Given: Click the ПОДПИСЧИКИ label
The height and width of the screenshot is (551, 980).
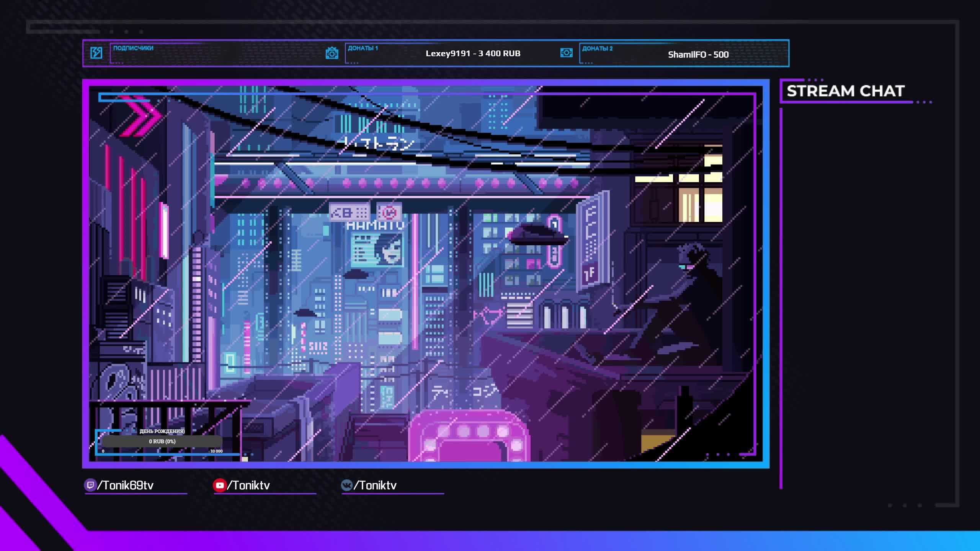Looking at the screenshot, I should point(133,48).
